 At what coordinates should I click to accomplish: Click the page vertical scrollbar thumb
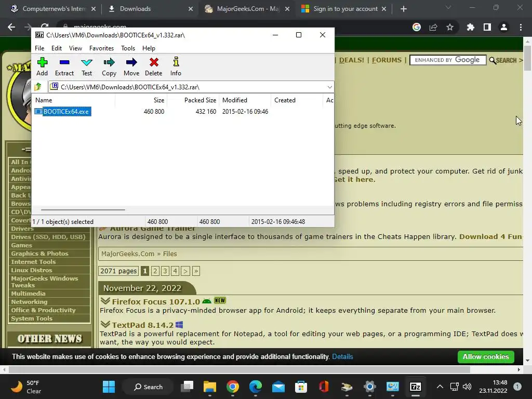tap(527, 58)
